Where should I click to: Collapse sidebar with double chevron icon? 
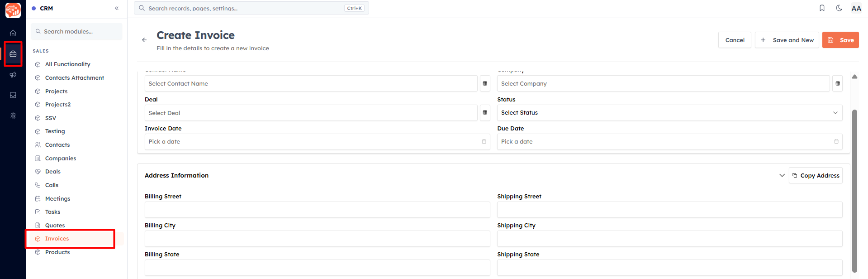(x=117, y=8)
